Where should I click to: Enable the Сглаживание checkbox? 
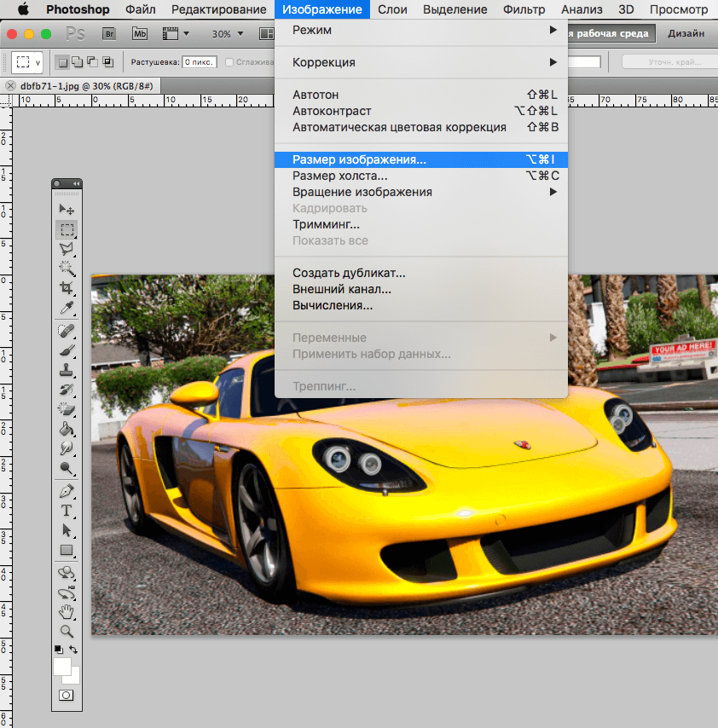pyautogui.click(x=229, y=62)
